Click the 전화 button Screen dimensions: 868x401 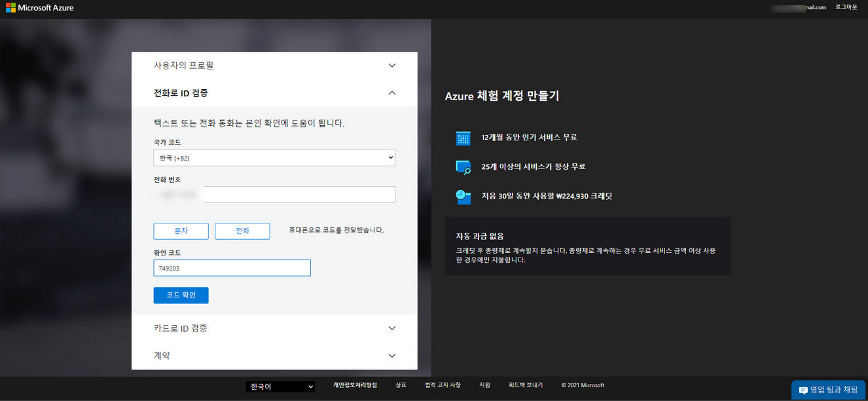point(242,231)
